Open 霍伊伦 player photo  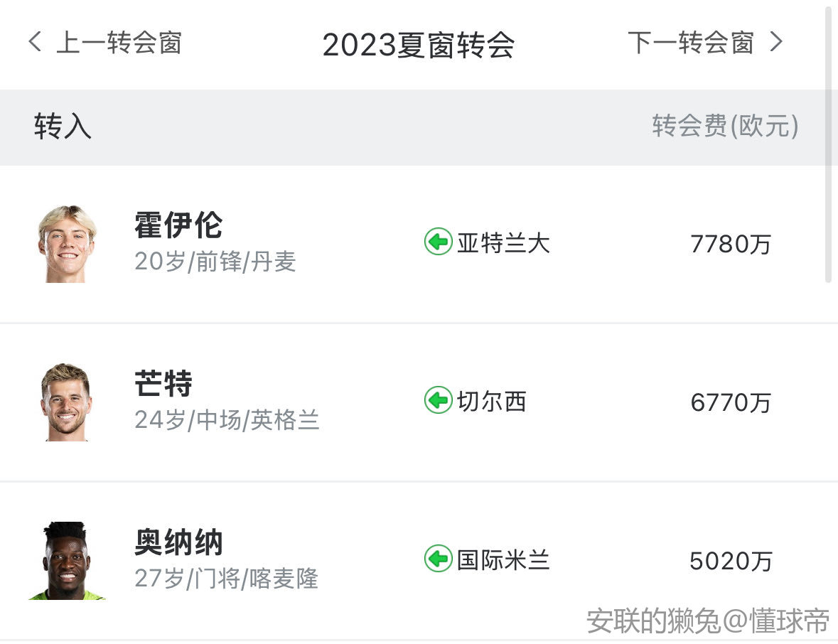(67, 244)
